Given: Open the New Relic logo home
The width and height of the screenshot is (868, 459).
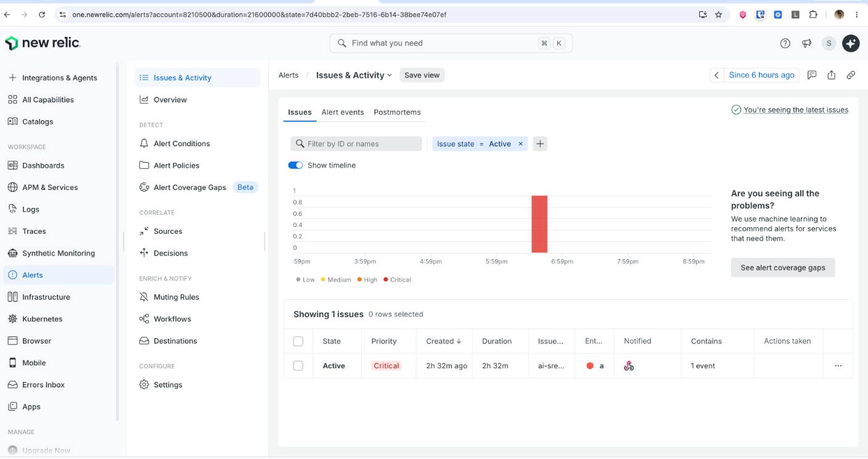Looking at the screenshot, I should tap(43, 43).
